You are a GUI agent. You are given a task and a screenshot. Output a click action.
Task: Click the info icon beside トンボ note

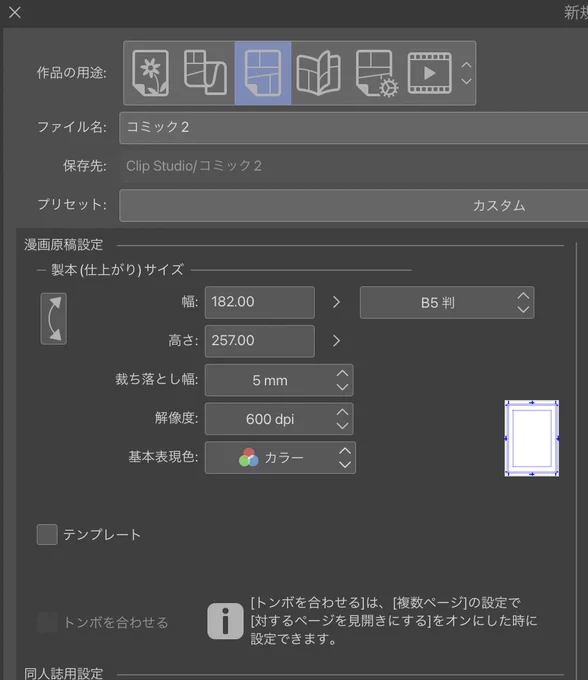(x=225, y=621)
